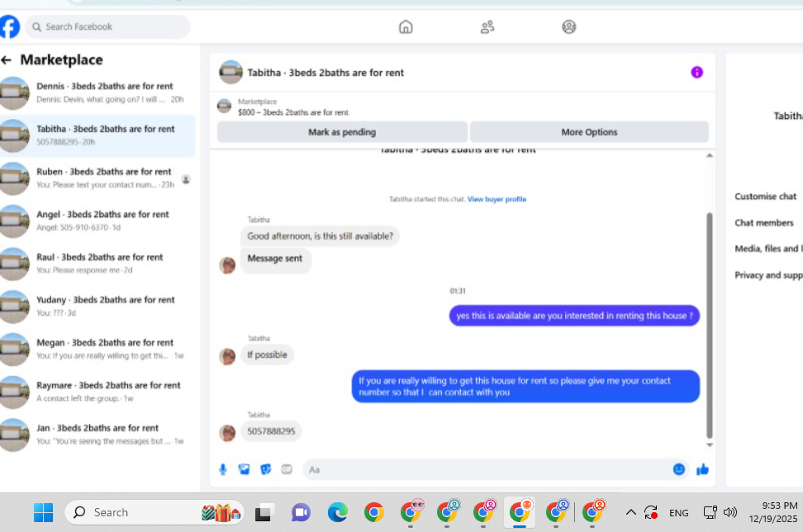Open the emoji picker in message box

coord(678,469)
